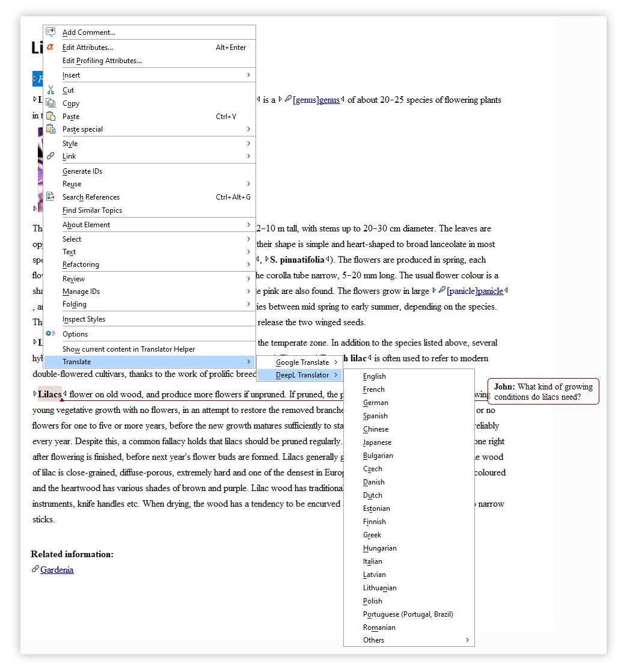Click Options in the context menu

(150, 334)
